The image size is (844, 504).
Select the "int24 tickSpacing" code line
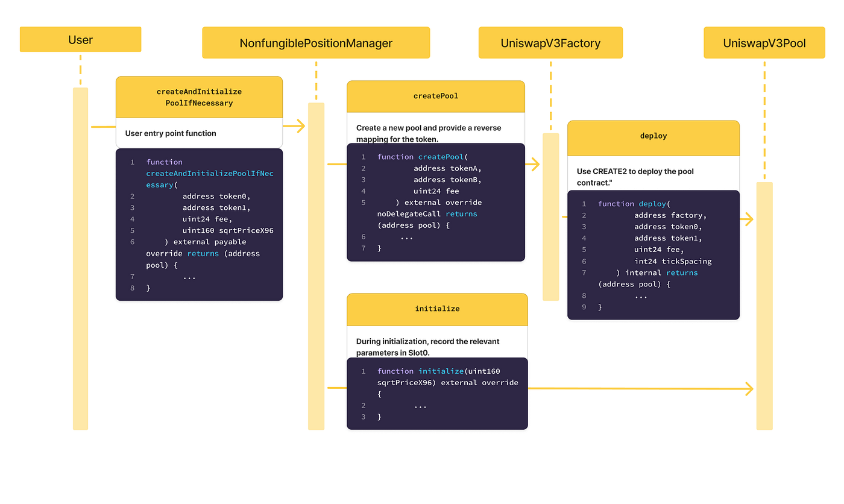[673, 261]
